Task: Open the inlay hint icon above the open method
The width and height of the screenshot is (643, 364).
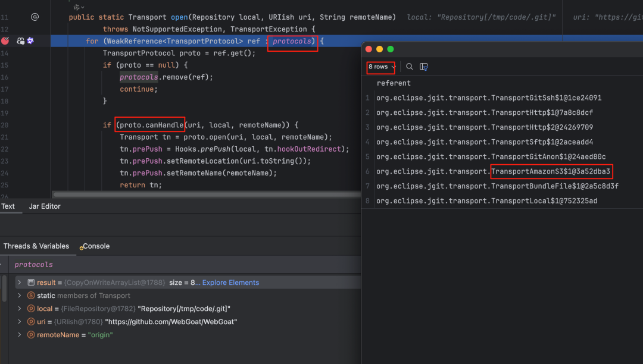Action: (x=79, y=7)
